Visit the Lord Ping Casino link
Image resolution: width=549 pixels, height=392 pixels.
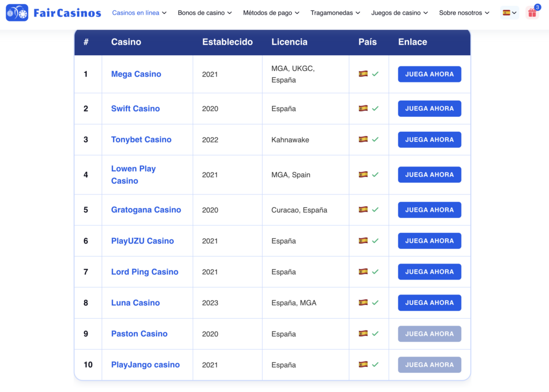tap(145, 272)
